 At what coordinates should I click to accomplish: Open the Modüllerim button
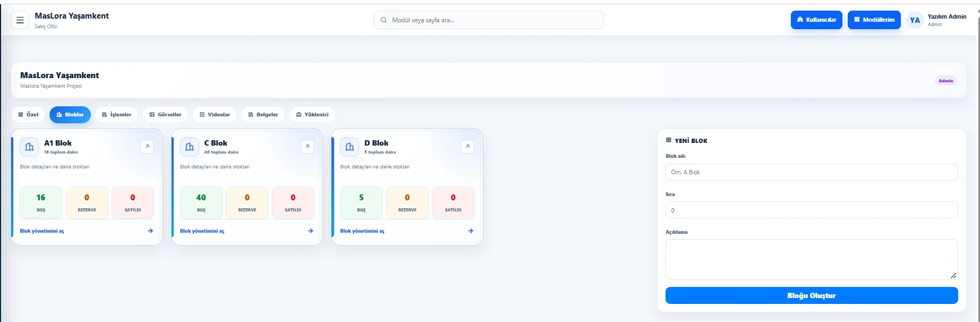[874, 20]
